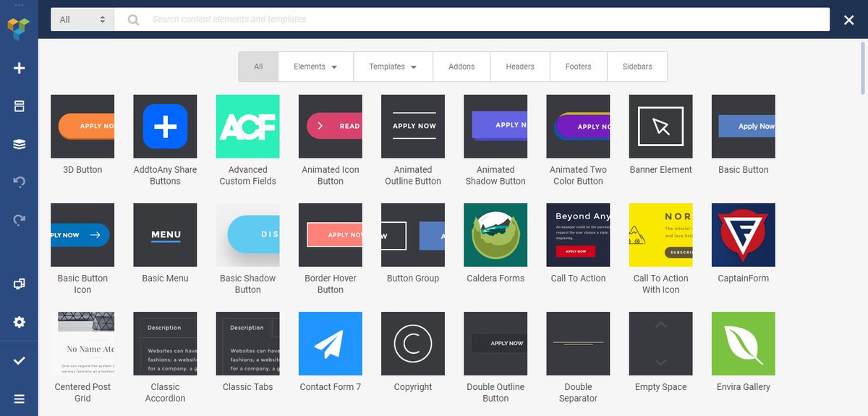
Task: Click the search magnifier icon
Action: point(133,20)
